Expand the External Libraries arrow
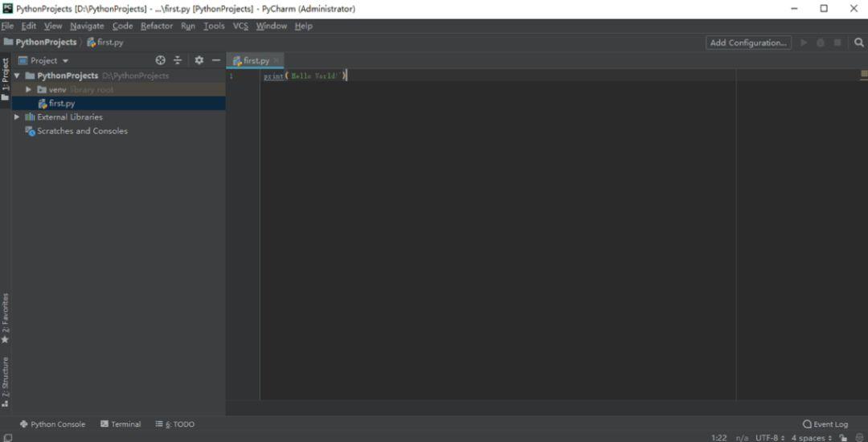Screen dimensions: 868x442 pyautogui.click(x=17, y=117)
